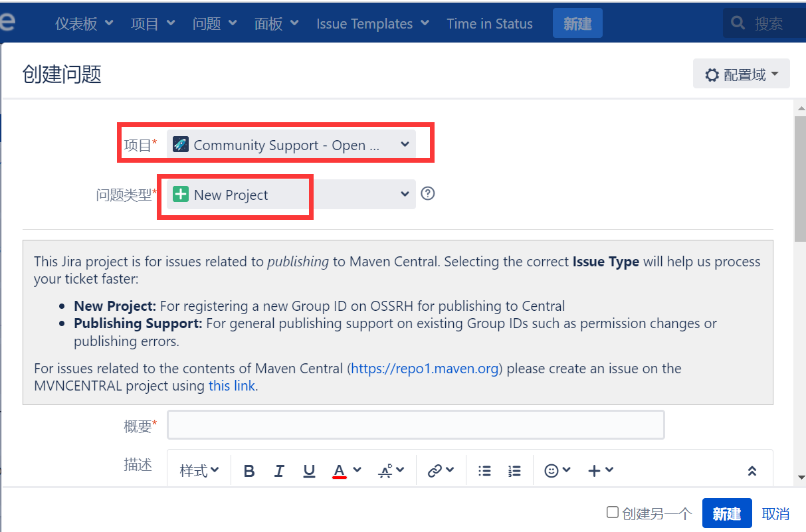Open the repo1.maven.org link

[x=425, y=369]
